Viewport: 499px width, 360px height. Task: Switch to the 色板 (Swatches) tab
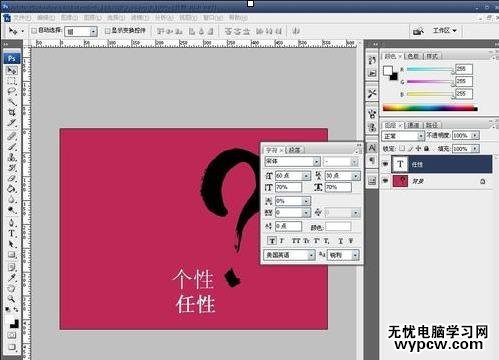413,56
